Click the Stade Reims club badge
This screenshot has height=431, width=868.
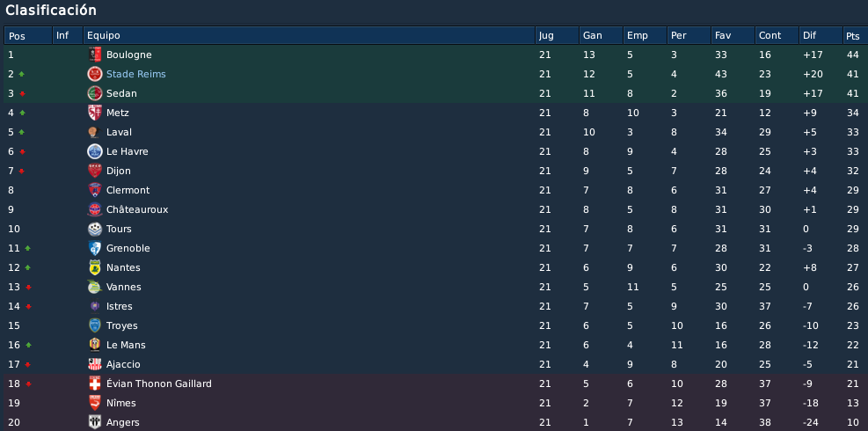pyautogui.click(x=95, y=74)
